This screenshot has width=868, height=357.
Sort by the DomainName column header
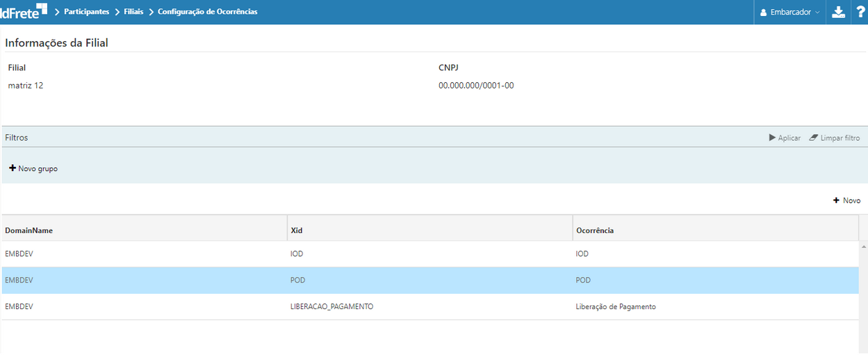(x=29, y=230)
